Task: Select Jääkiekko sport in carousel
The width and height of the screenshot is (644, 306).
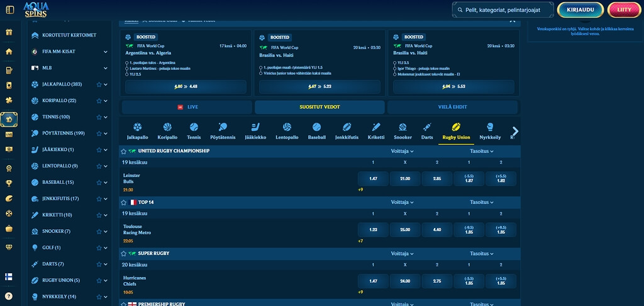Action: coord(255,132)
